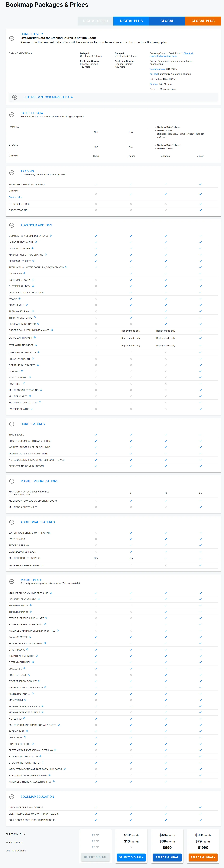Open 'Check all supported providers here' link
This screenshot has width=224, height=868.
[172, 55]
